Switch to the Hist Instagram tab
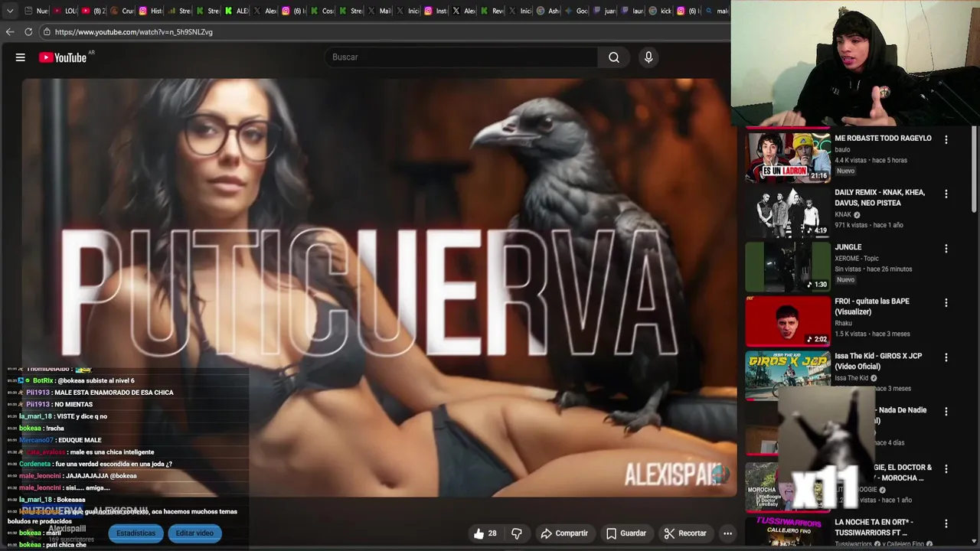980x551 pixels. click(x=151, y=11)
